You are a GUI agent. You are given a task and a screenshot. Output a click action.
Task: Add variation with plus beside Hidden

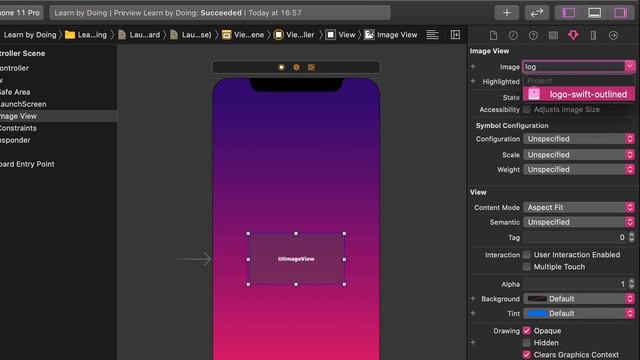click(473, 342)
